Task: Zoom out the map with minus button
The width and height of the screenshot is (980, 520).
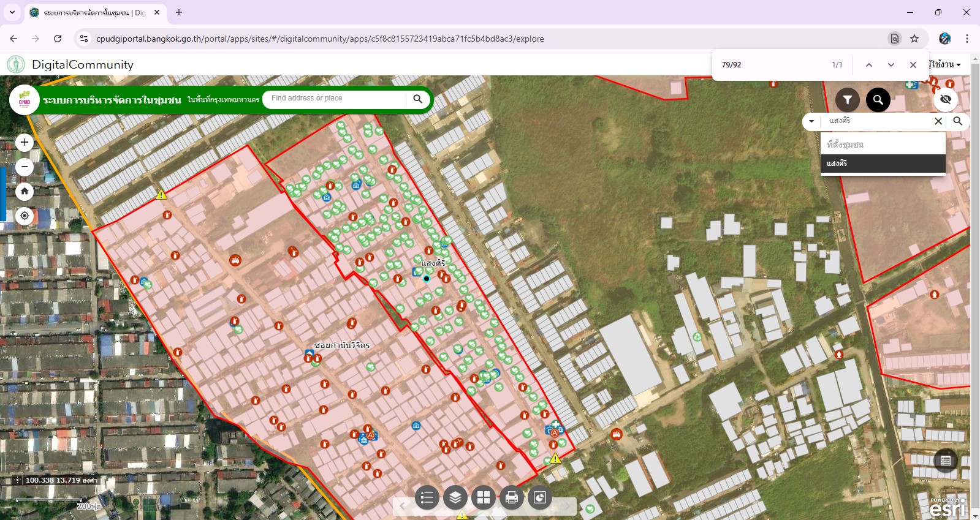Action: click(x=25, y=167)
